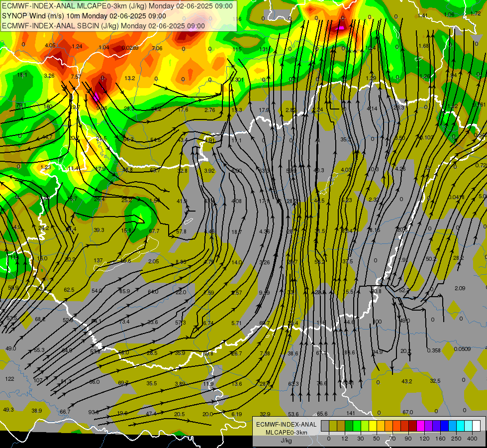This screenshot has width=487, height=448.
Task: Select the value 0.0418
Action: pos(456,197)
